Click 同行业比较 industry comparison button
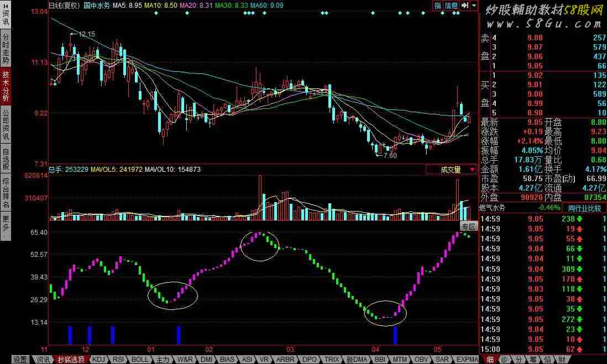 [584, 208]
